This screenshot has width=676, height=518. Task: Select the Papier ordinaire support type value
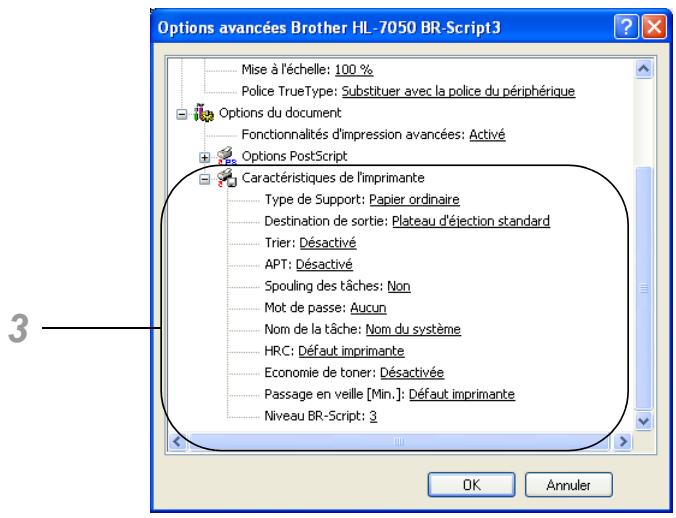pyautogui.click(x=414, y=200)
